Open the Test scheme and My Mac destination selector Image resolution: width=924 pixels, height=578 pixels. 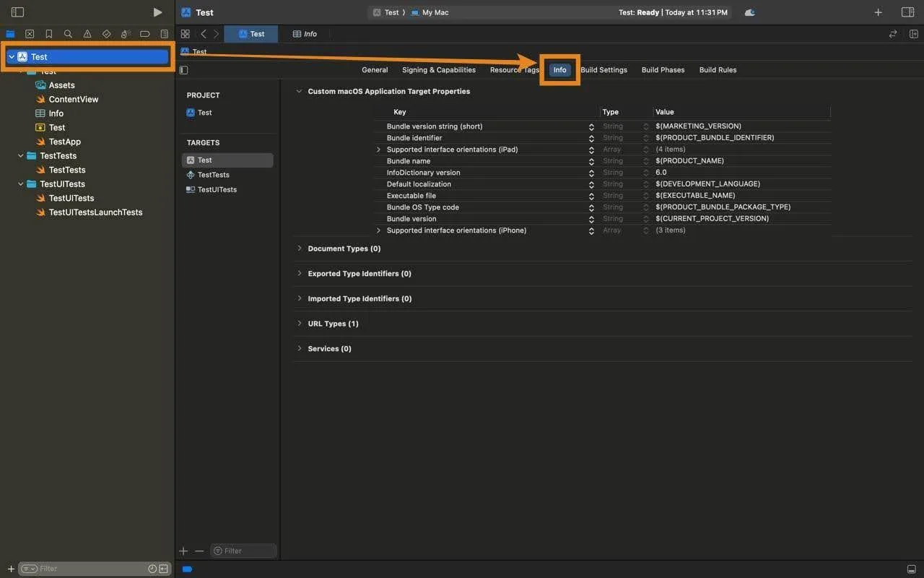click(x=411, y=12)
